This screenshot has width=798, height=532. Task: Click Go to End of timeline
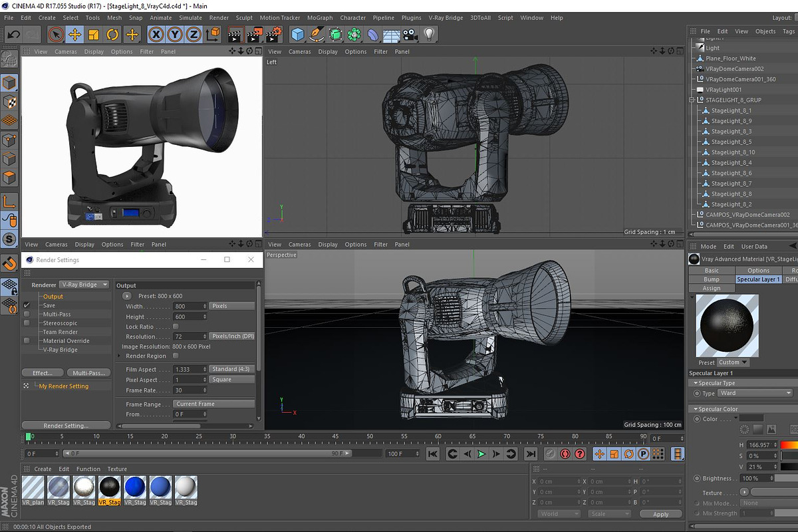[531, 454]
